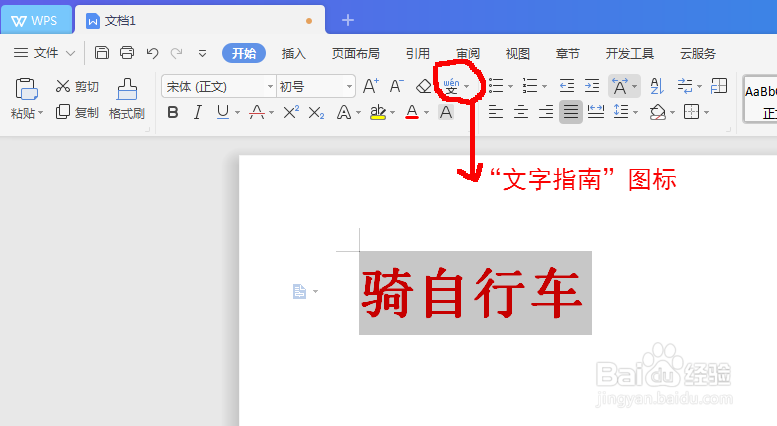Increase font size with A+ icon
The height and width of the screenshot is (426, 777).
click(371, 86)
